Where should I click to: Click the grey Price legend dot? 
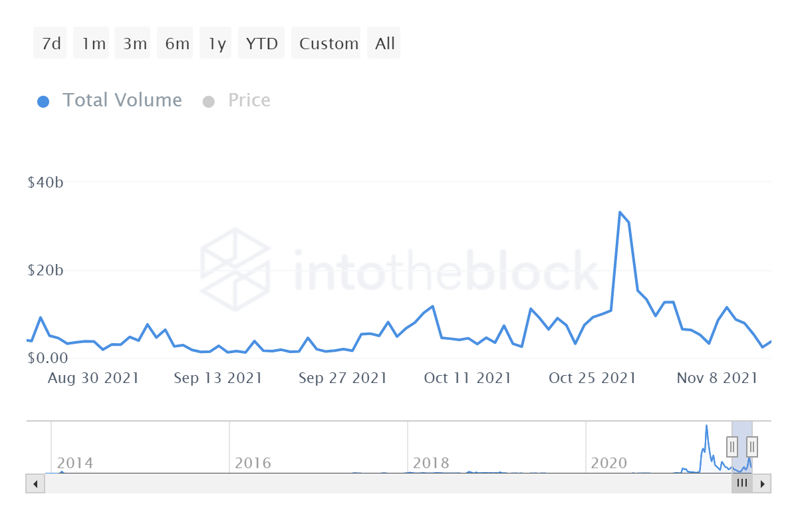[209, 102]
